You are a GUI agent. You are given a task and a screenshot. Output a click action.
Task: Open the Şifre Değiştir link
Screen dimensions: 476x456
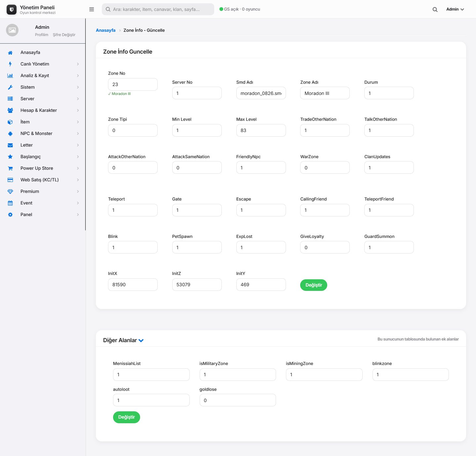click(x=64, y=35)
